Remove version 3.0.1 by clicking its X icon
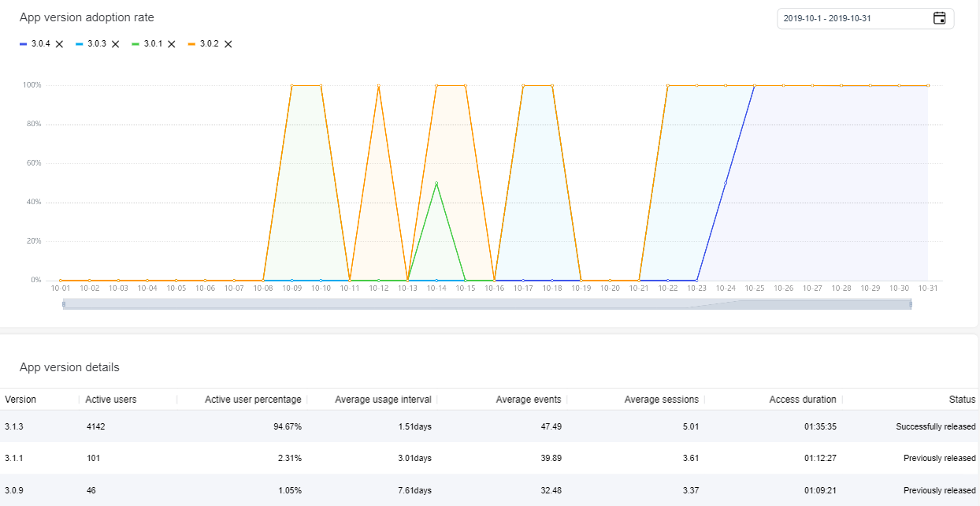 (171, 44)
